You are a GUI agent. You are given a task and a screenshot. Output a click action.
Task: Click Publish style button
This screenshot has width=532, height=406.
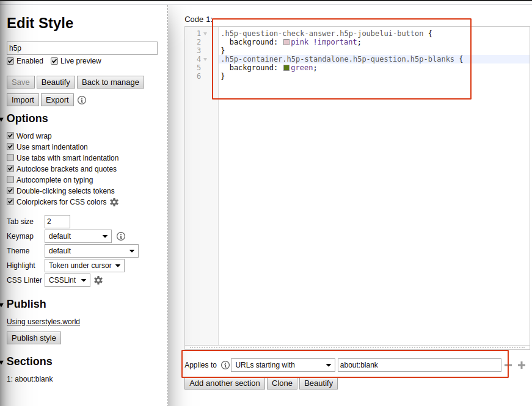coord(34,338)
